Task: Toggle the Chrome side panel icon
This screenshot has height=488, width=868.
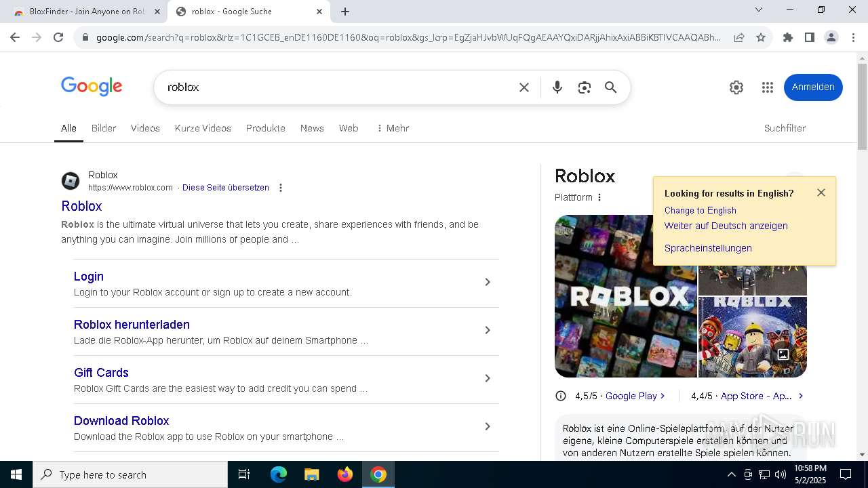Action: pyautogui.click(x=810, y=37)
